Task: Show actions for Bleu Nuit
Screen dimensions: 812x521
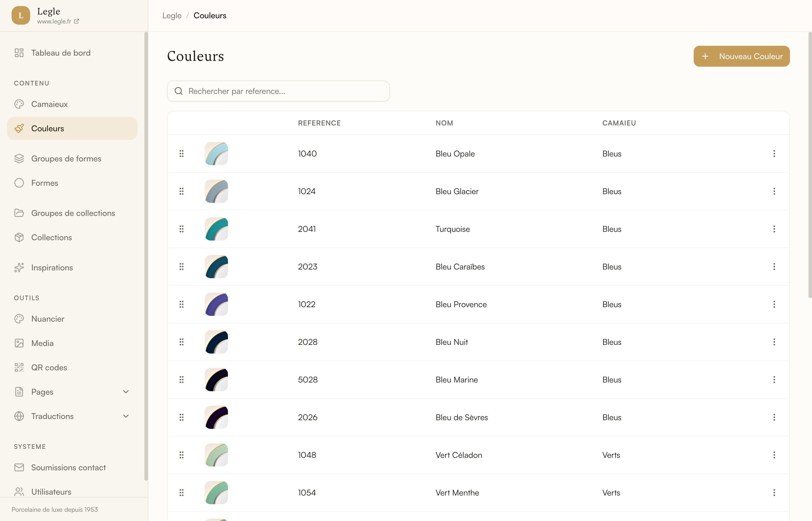Action: click(774, 342)
